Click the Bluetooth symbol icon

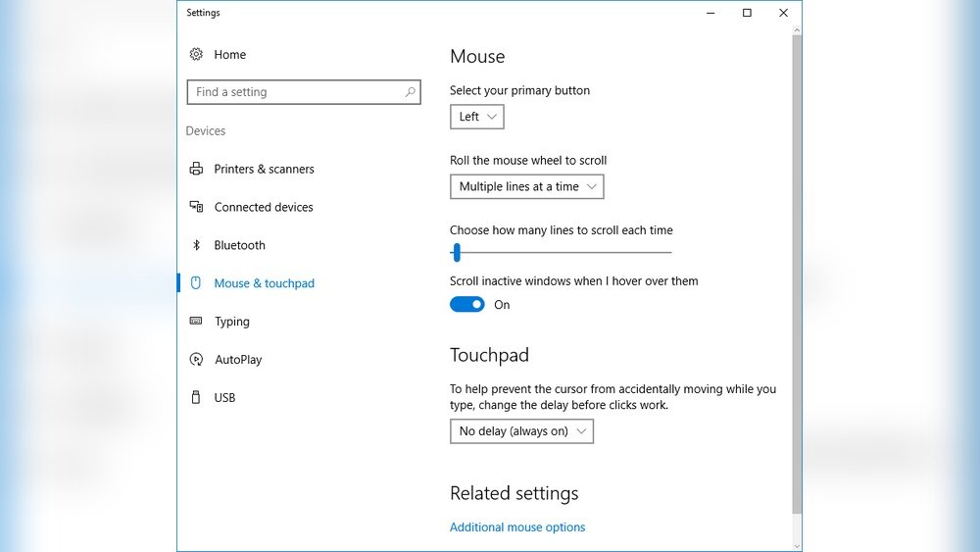(196, 245)
